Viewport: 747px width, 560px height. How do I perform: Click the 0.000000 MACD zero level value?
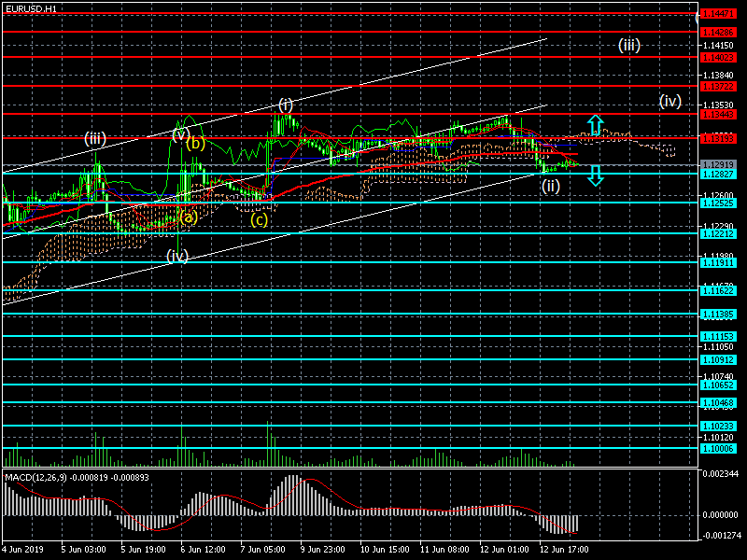click(720, 515)
